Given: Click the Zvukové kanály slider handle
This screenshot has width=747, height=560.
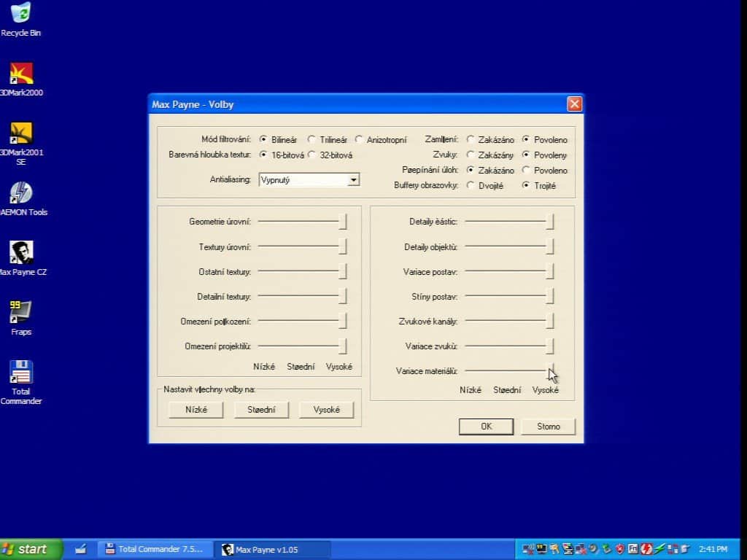Looking at the screenshot, I should pos(550,321).
